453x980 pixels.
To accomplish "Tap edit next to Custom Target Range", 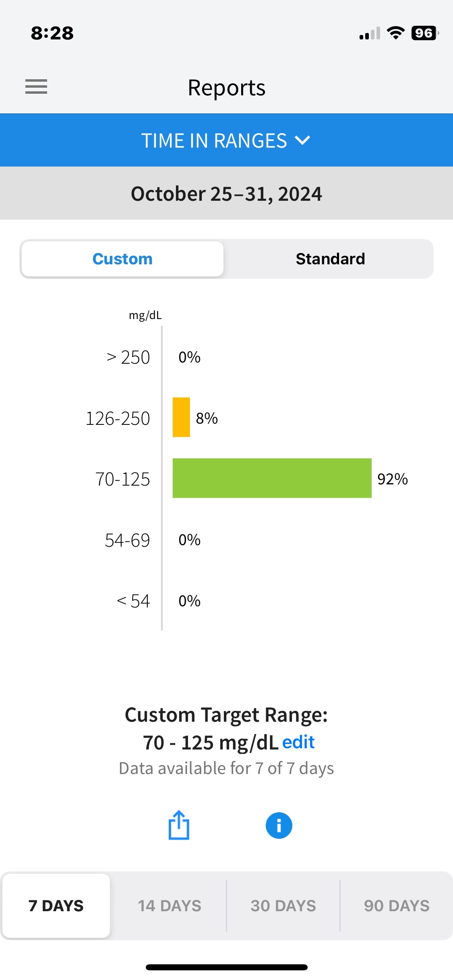I will pos(298,742).
